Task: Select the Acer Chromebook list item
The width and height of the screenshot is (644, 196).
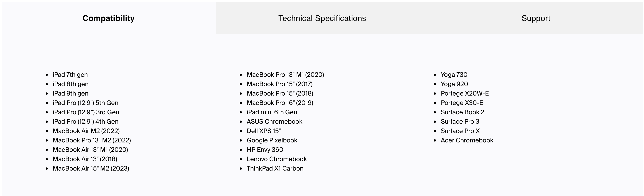Action: click(467, 140)
